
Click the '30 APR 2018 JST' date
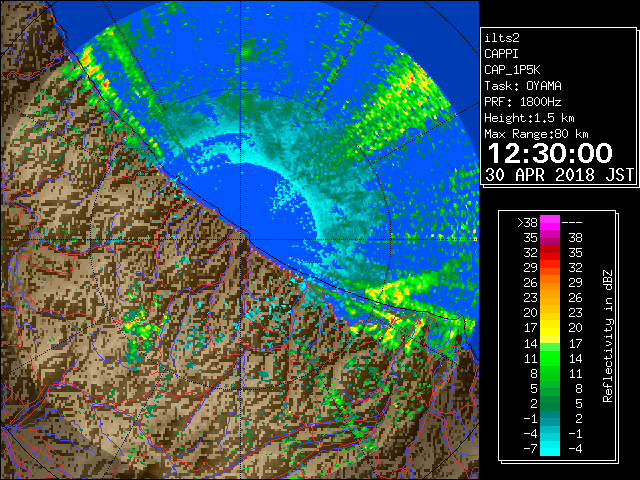[x=560, y=175]
